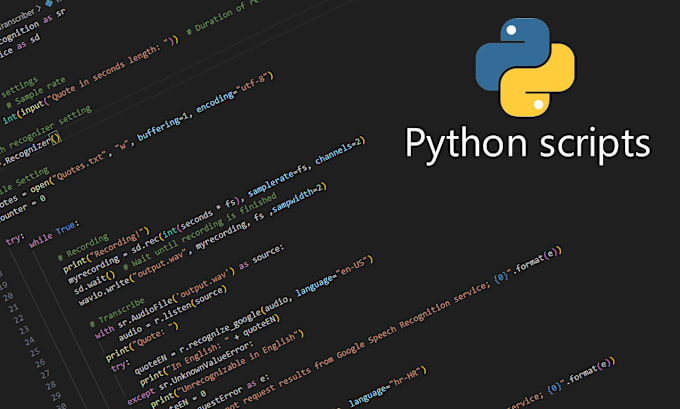Viewport: 680px width, 409px height.
Task: Click the "recognizer setting" comment line
Action: (45, 129)
